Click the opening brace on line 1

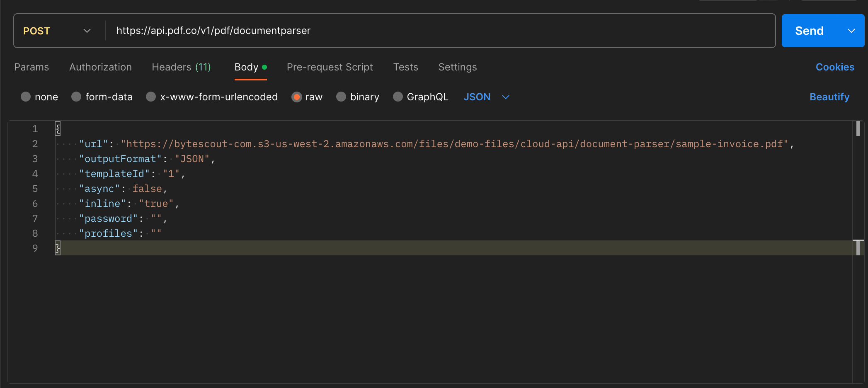point(58,129)
